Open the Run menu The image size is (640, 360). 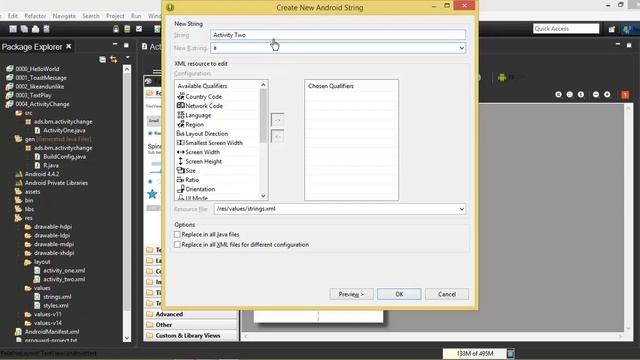tap(136, 16)
